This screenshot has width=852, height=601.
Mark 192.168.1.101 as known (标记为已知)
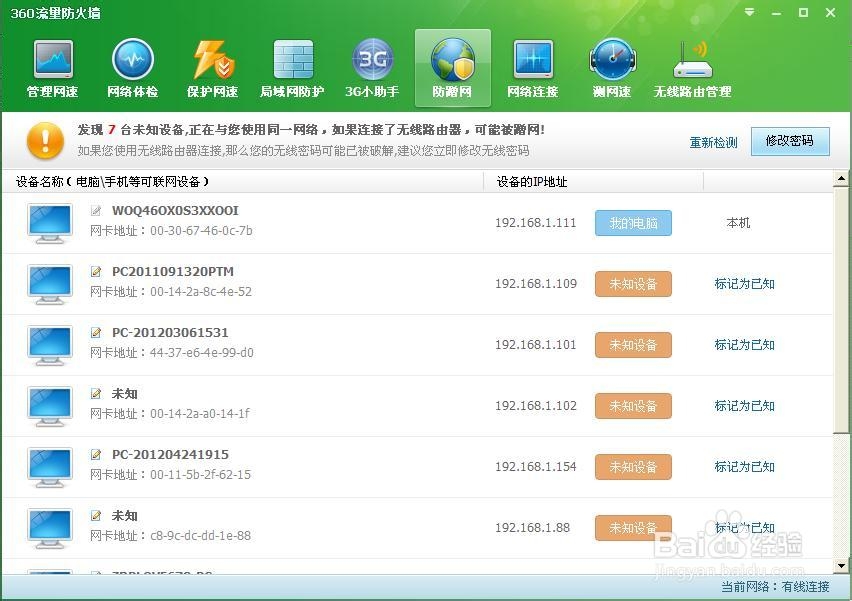point(744,345)
